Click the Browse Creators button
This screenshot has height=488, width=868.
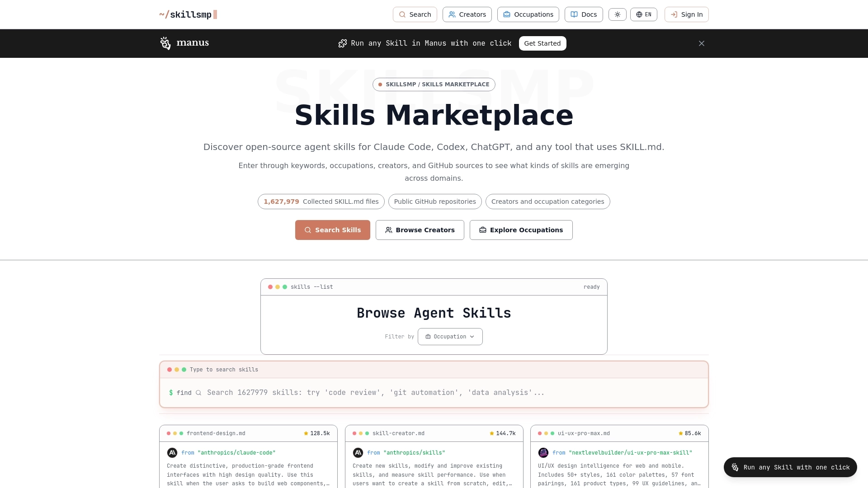click(420, 230)
